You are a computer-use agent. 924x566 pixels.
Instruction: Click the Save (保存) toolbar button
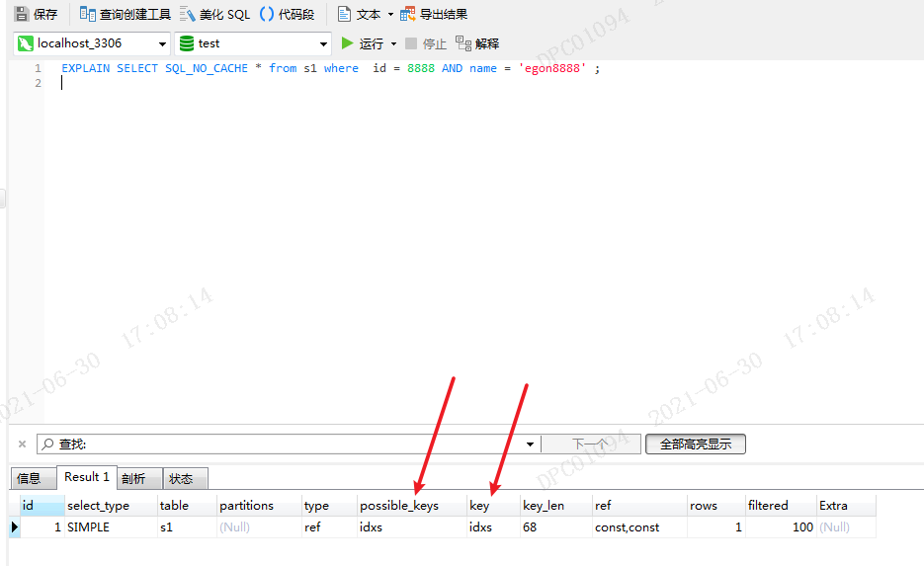pyautogui.click(x=36, y=14)
